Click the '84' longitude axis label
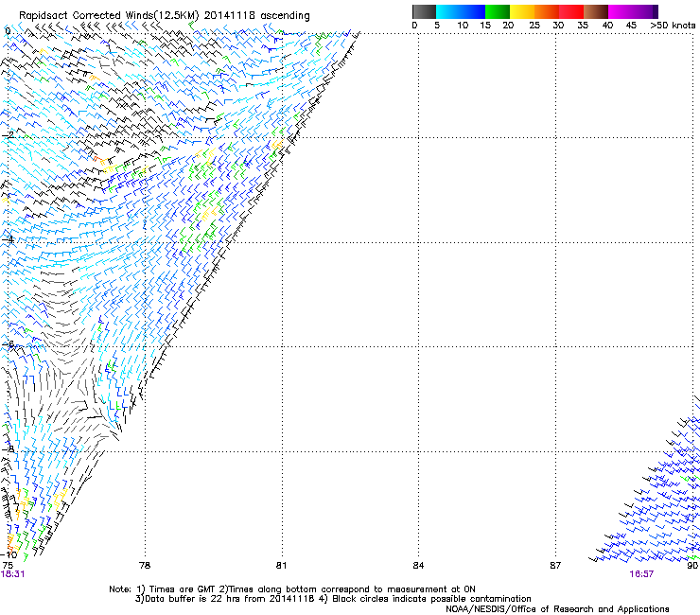This screenshot has width=700, height=615. (418, 566)
